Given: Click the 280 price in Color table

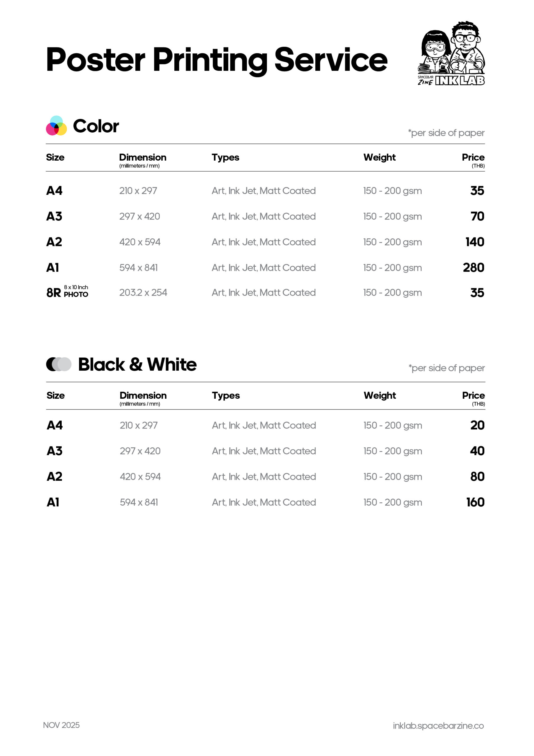Looking at the screenshot, I should point(473,267).
